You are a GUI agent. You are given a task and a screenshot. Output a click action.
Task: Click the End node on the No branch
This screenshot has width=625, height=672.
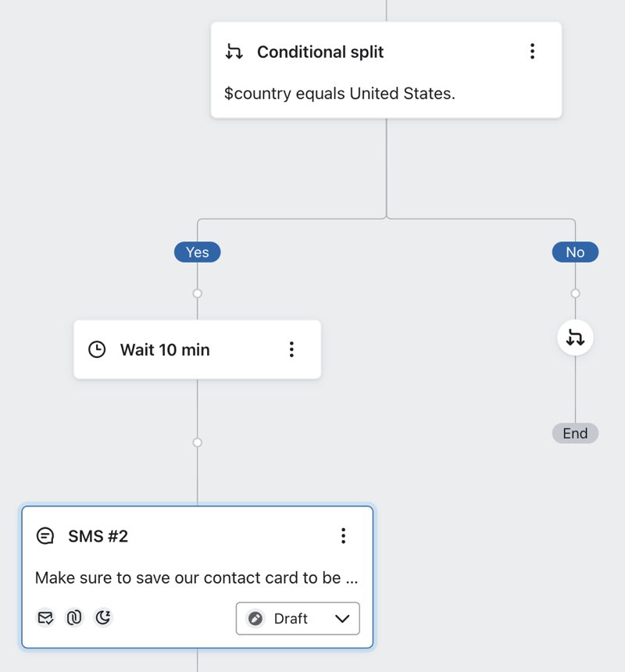click(x=575, y=433)
